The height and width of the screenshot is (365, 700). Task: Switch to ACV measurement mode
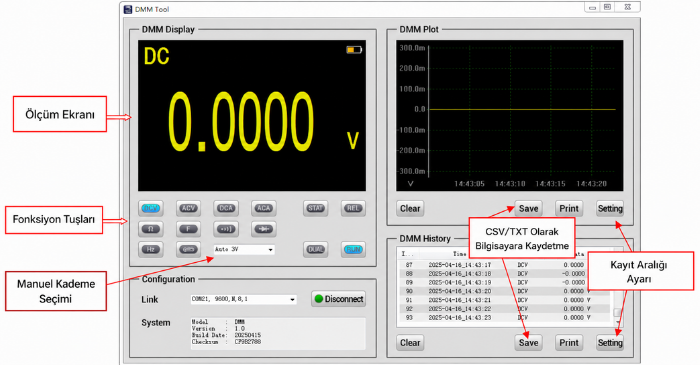pos(188,208)
